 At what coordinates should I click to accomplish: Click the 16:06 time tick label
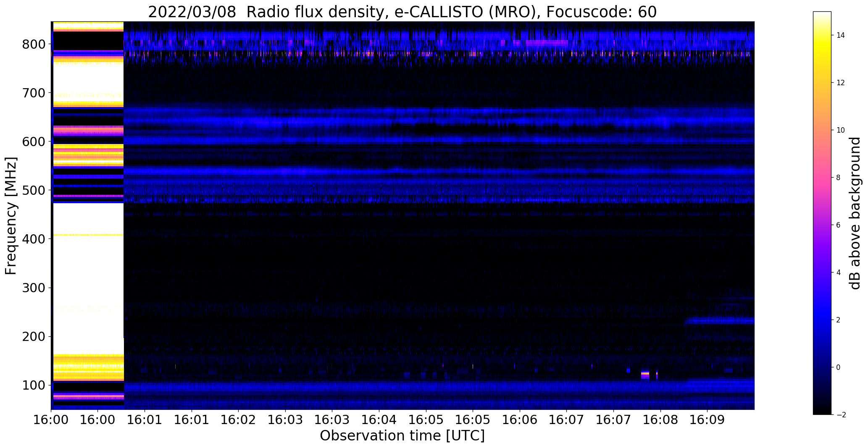tap(520, 420)
